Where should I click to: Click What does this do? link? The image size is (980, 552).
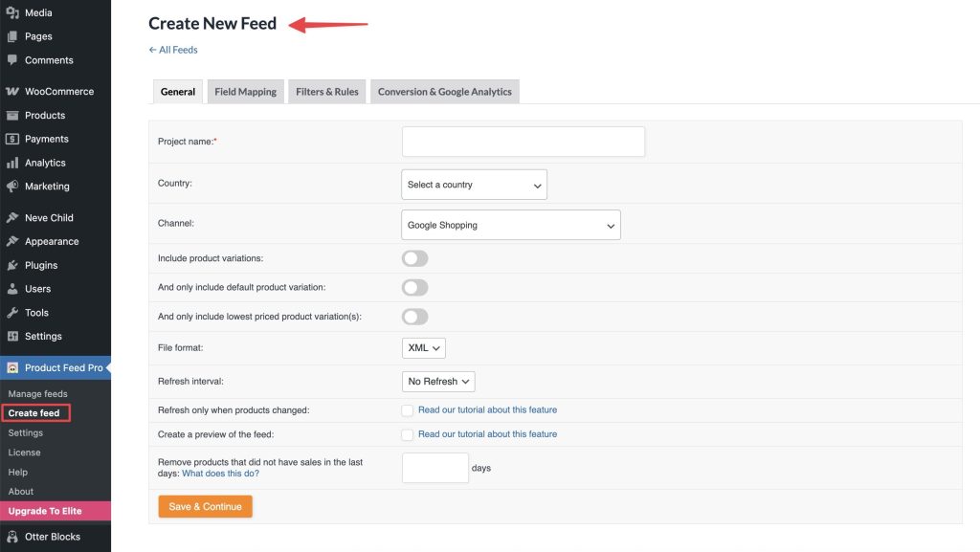click(221, 474)
